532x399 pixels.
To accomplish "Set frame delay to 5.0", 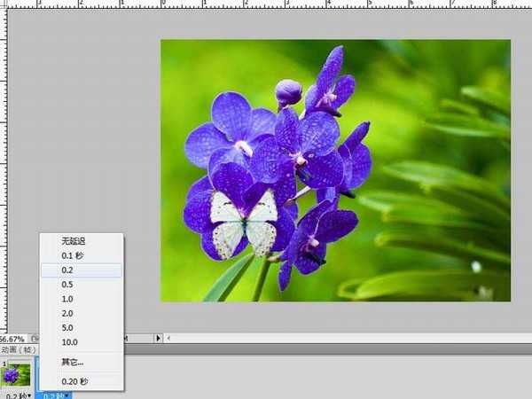I will (x=68, y=327).
